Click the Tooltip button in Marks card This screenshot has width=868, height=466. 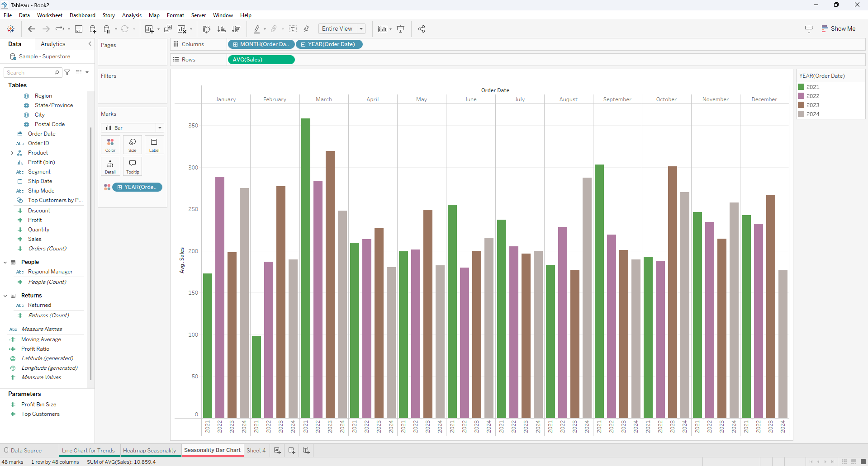click(133, 166)
